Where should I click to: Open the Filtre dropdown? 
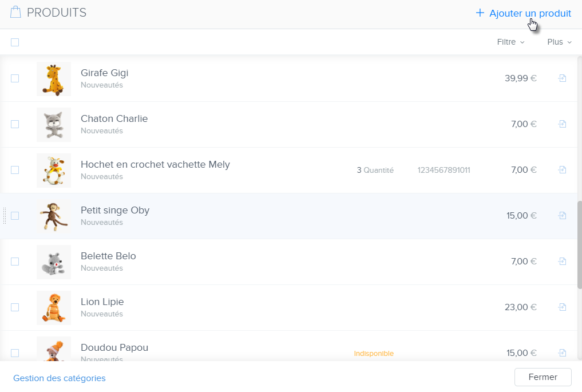click(510, 42)
